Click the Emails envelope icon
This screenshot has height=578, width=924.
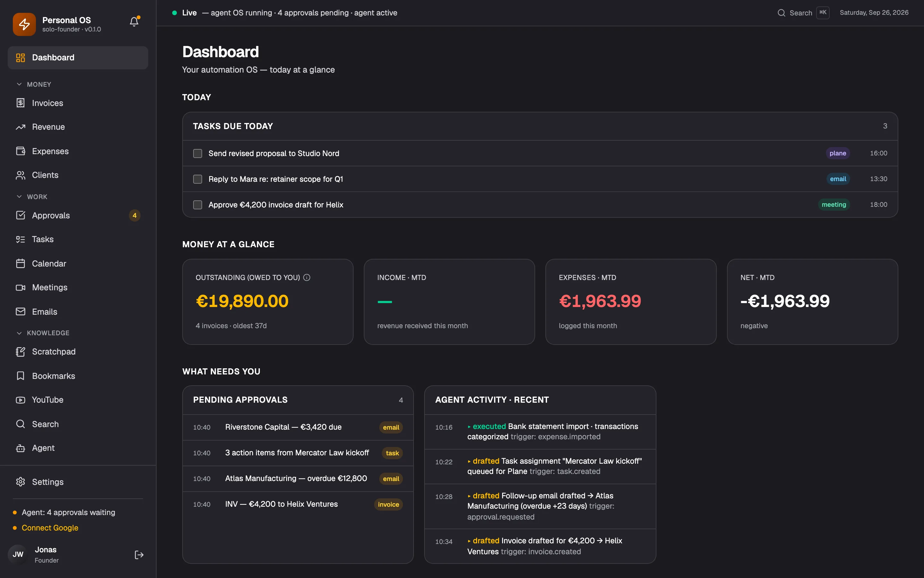(21, 311)
